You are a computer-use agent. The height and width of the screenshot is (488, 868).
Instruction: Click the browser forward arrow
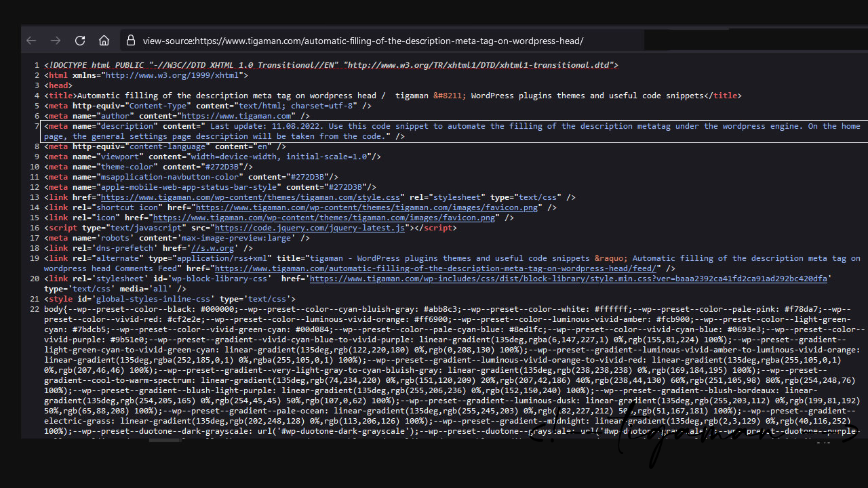point(56,41)
